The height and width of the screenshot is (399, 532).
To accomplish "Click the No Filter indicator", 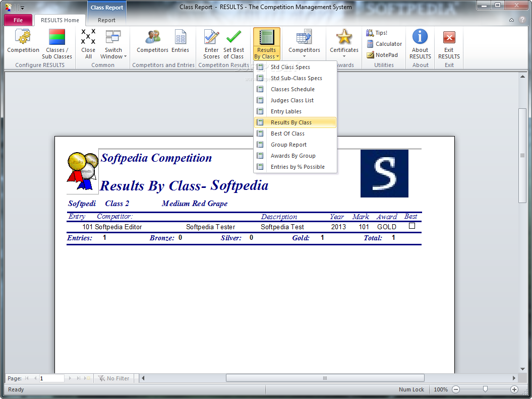I will 114,378.
